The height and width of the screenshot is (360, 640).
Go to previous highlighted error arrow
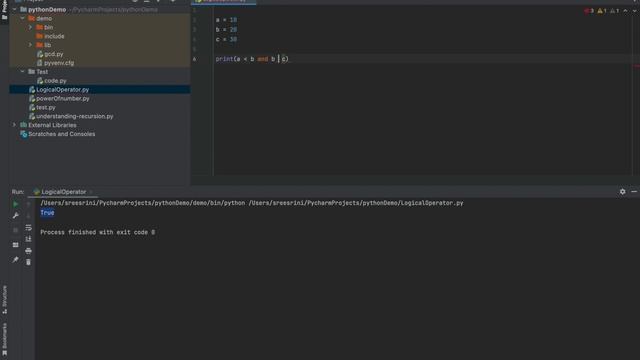pos(625,11)
